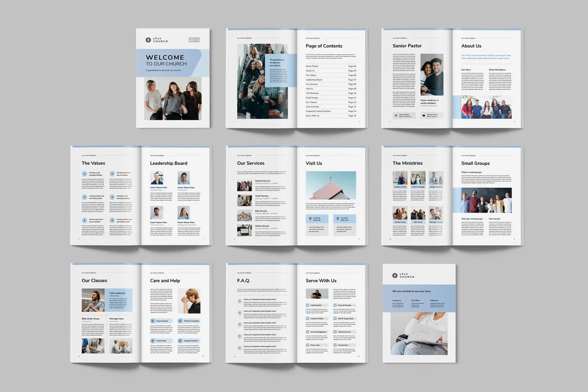Click the 'Frequently Asked Question' contents row
Image resolution: width=588 pixels, height=392 pixels.
[331, 111]
